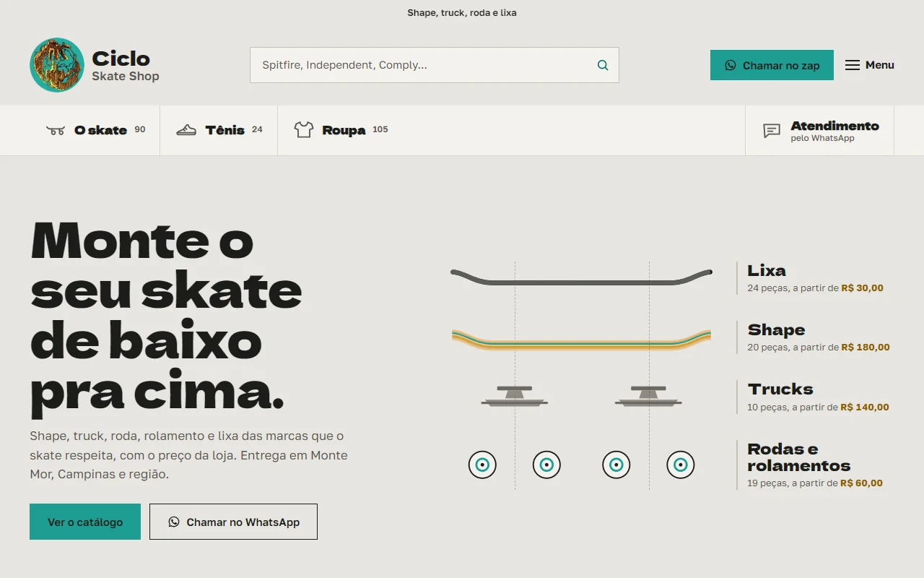Open the Lixa parts link
Screen dimensions: 924x578
tap(815, 278)
